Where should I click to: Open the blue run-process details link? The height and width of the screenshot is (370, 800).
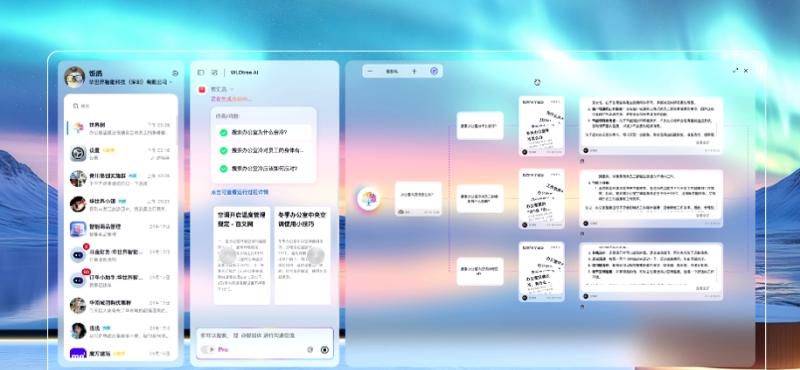[240, 192]
